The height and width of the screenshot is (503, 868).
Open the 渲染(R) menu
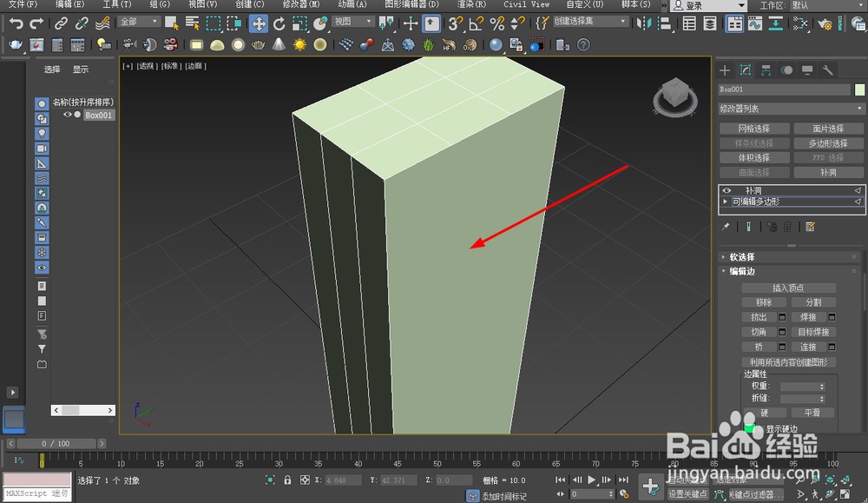[471, 4]
